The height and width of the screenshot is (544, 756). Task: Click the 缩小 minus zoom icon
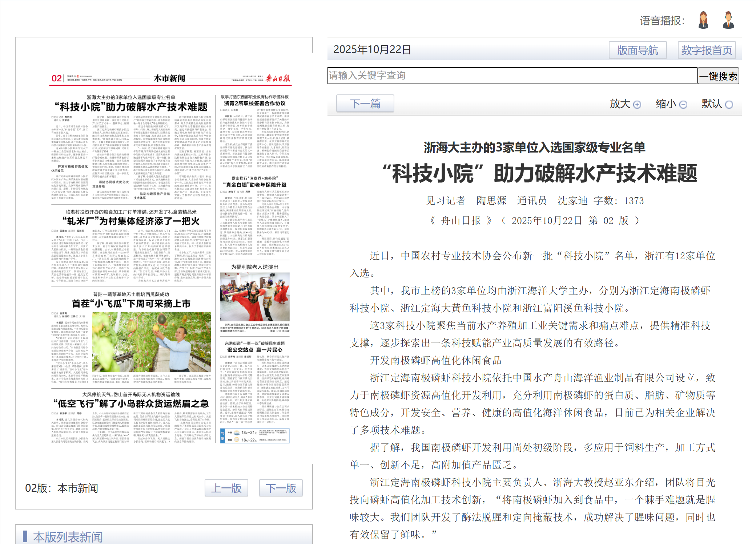pos(683,105)
